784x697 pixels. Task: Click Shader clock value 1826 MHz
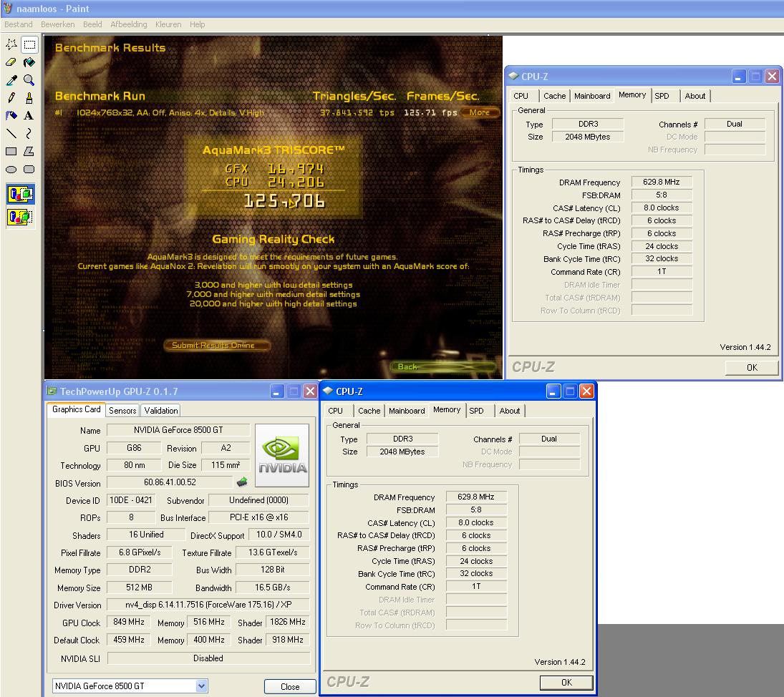(288, 622)
